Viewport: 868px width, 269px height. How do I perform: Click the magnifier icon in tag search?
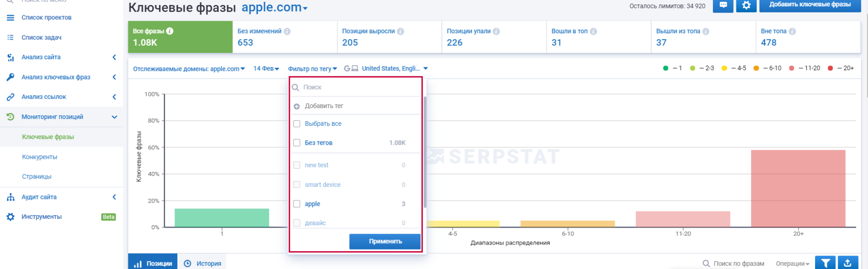(x=295, y=87)
